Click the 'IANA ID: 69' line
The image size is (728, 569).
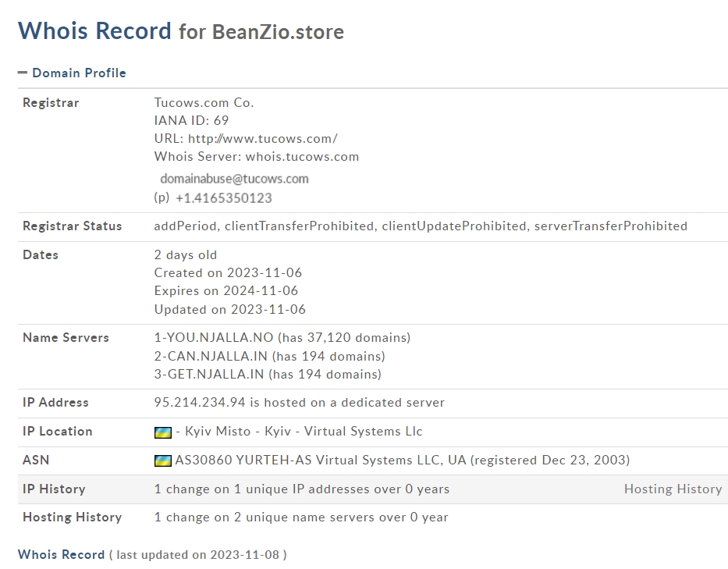[191, 121]
